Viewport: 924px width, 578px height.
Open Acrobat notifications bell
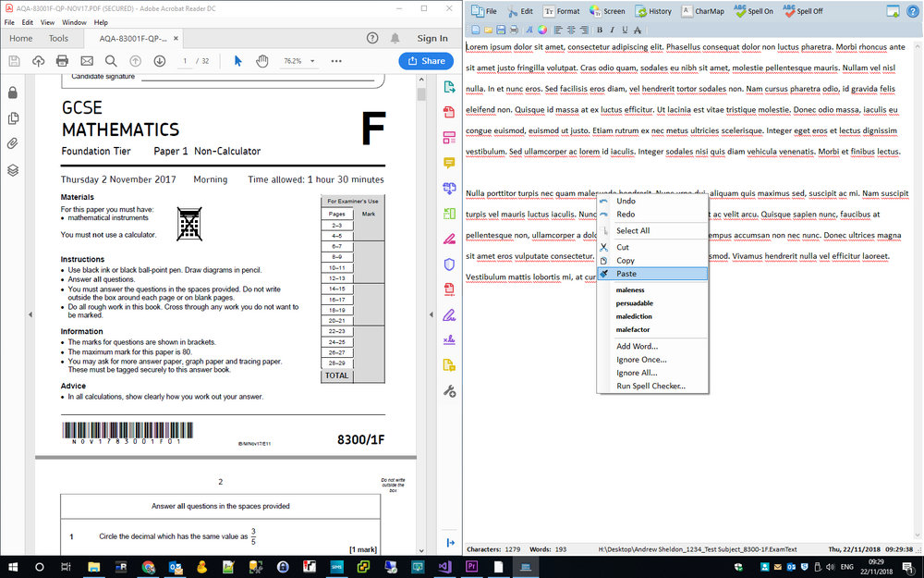pos(395,38)
